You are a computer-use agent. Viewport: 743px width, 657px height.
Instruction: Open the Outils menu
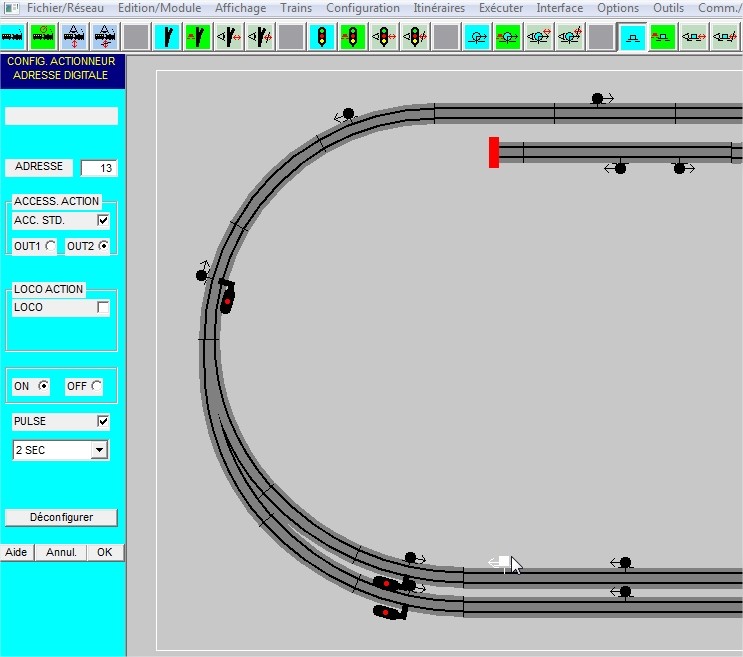pyautogui.click(x=668, y=8)
